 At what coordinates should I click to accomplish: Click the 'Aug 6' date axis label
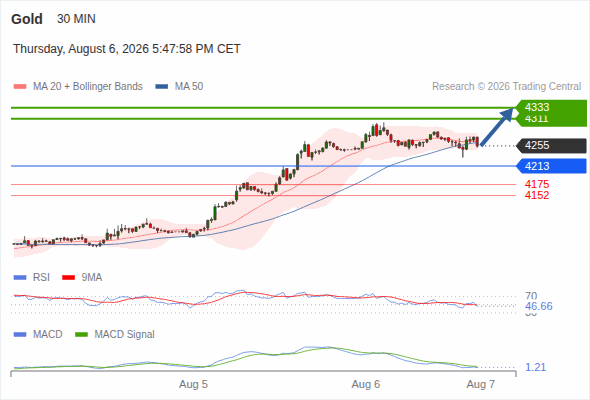point(366,384)
